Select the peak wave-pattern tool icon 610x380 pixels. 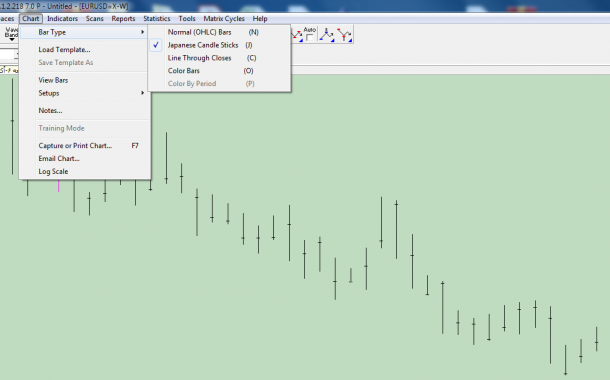pyautogui.click(x=327, y=35)
